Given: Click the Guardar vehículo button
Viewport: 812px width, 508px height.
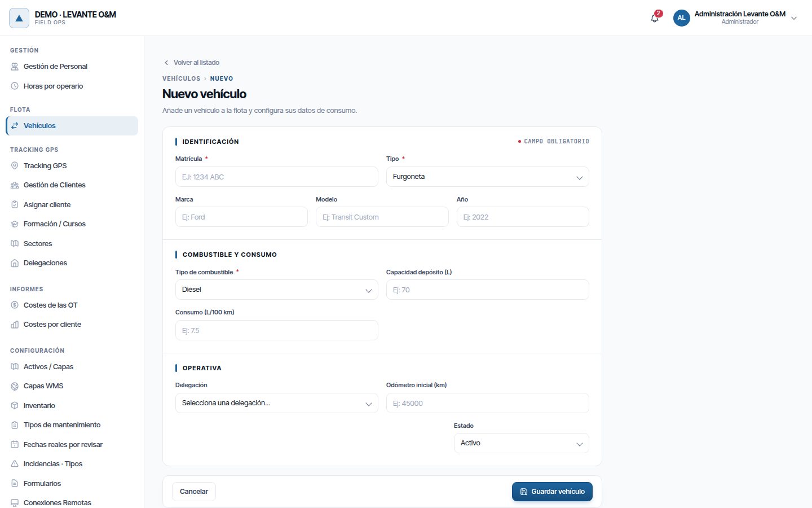Looking at the screenshot, I should pyautogui.click(x=552, y=492).
